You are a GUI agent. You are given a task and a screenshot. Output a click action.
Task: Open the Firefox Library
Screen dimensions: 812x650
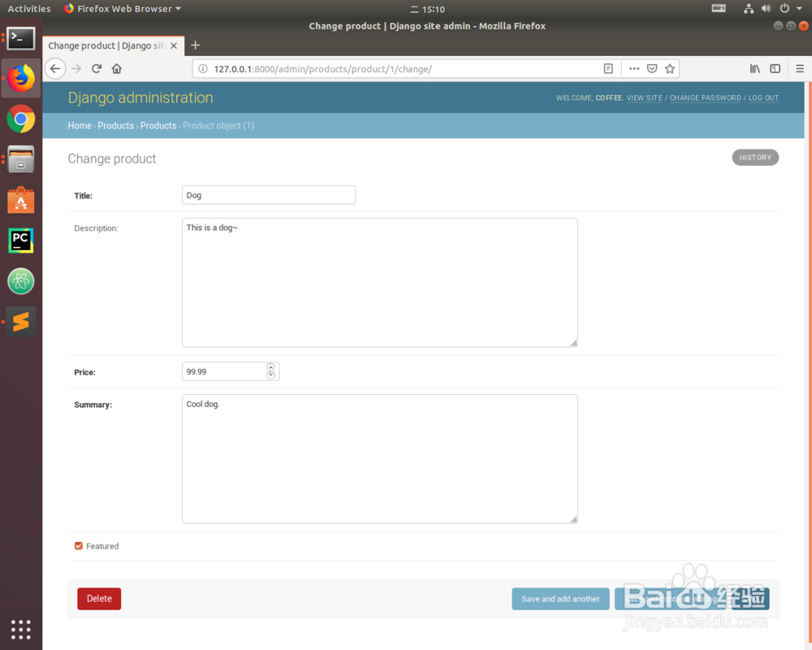click(x=755, y=68)
